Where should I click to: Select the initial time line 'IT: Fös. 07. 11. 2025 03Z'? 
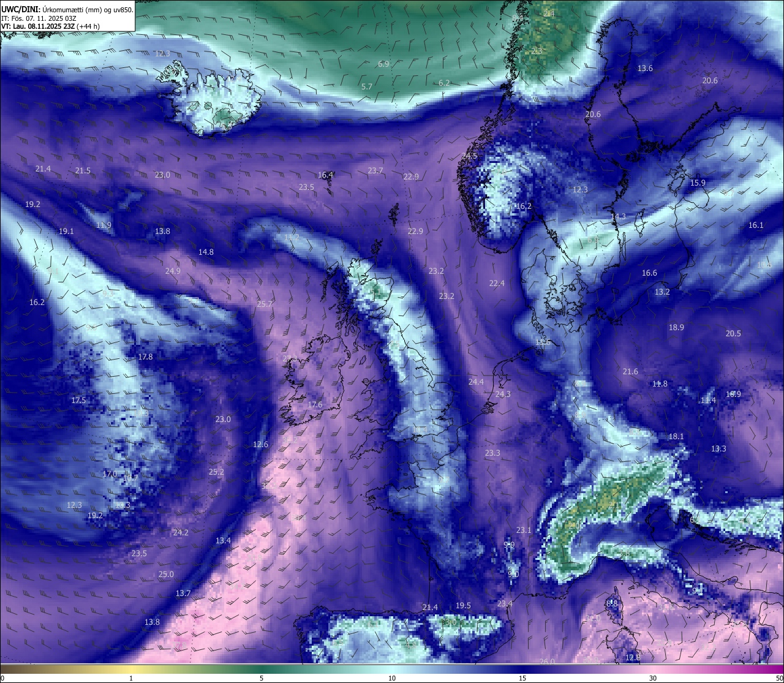tap(39, 18)
